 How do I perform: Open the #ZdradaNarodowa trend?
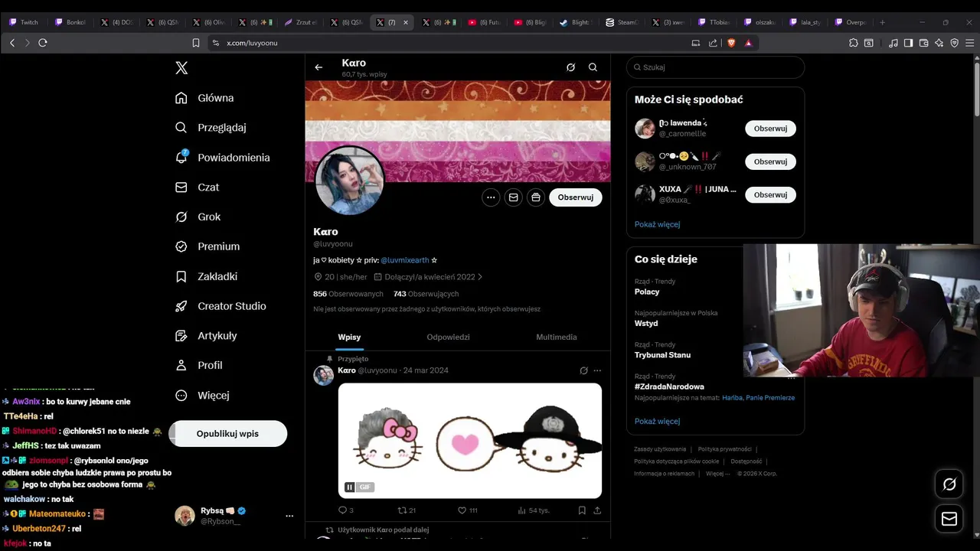tap(669, 386)
